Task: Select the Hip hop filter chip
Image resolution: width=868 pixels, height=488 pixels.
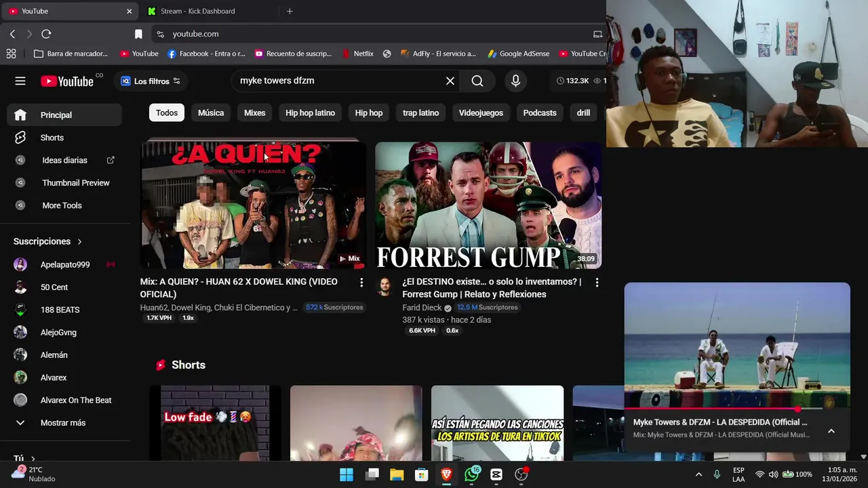Action: pyautogui.click(x=369, y=113)
